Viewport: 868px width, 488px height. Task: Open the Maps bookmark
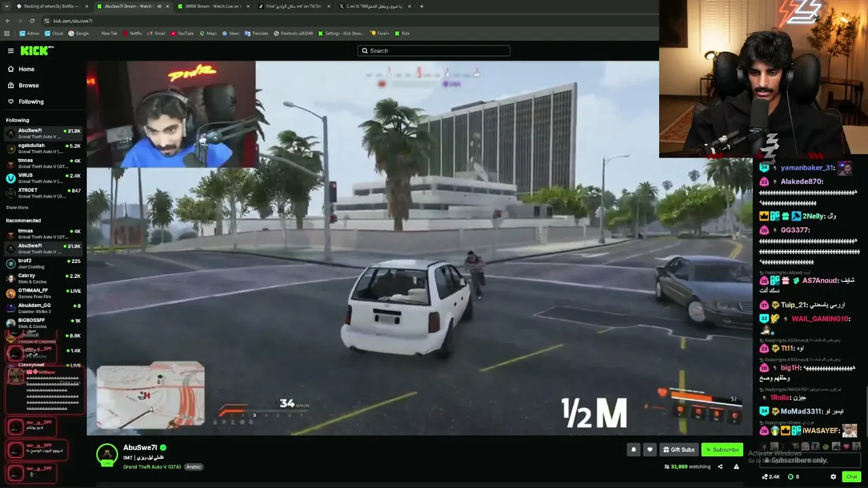click(208, 33)
